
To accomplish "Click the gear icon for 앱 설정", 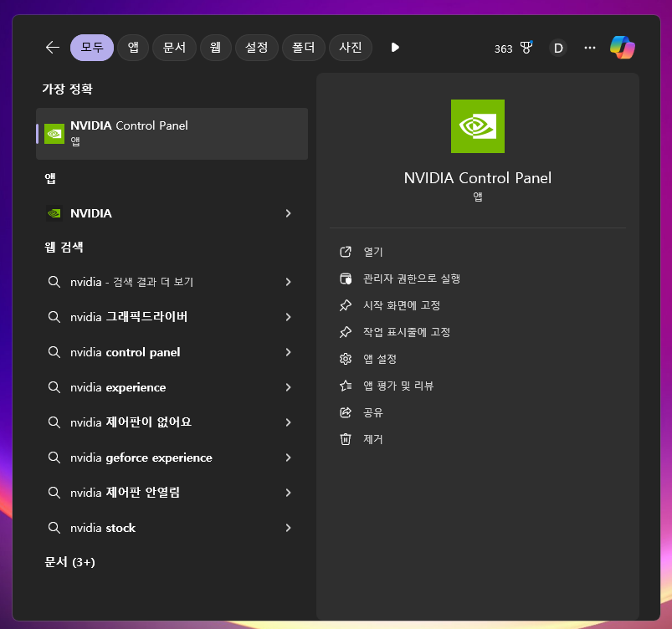I will [x=346, y=359].
